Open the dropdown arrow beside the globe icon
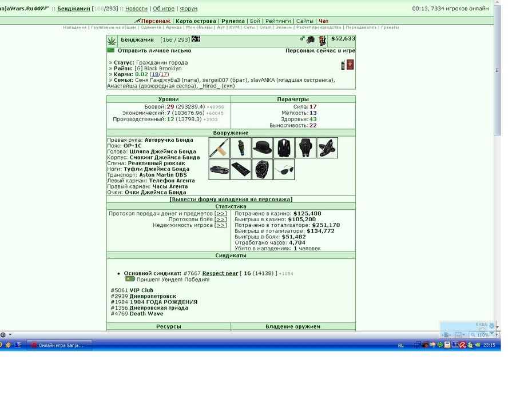 pyautogui.click(x=10, y=334)
